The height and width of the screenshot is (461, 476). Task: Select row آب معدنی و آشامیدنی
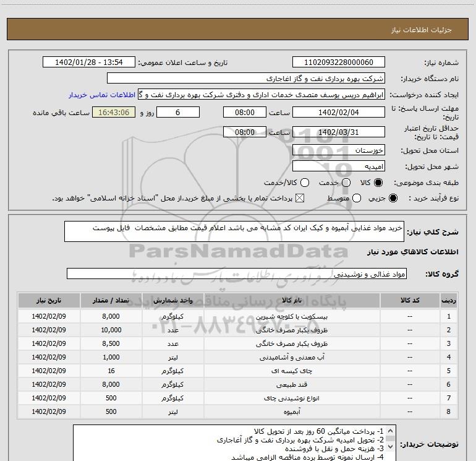238,357
